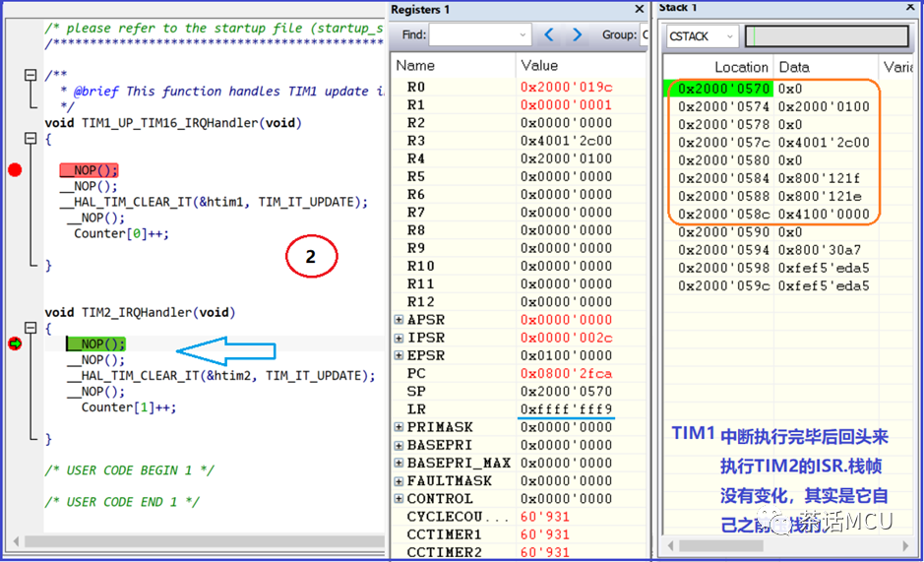
Task: Toggle breakpoint at current TIM2 handler line
Action: click(x=15, y=343)
